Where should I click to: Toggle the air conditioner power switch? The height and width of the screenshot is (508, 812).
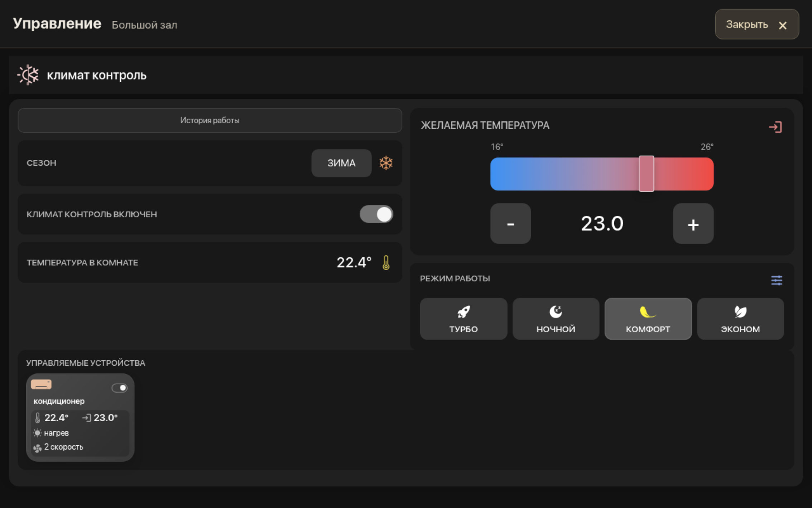point(119,388)
